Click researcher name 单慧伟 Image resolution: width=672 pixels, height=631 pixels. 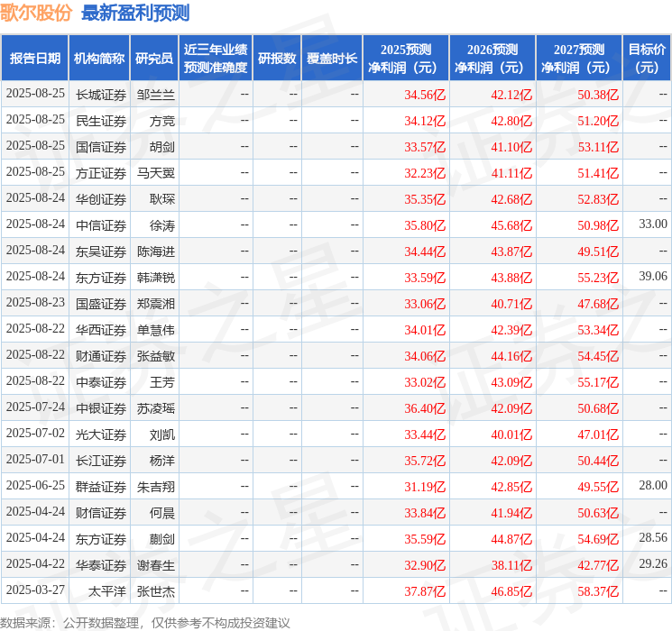(x=156, y=330)
